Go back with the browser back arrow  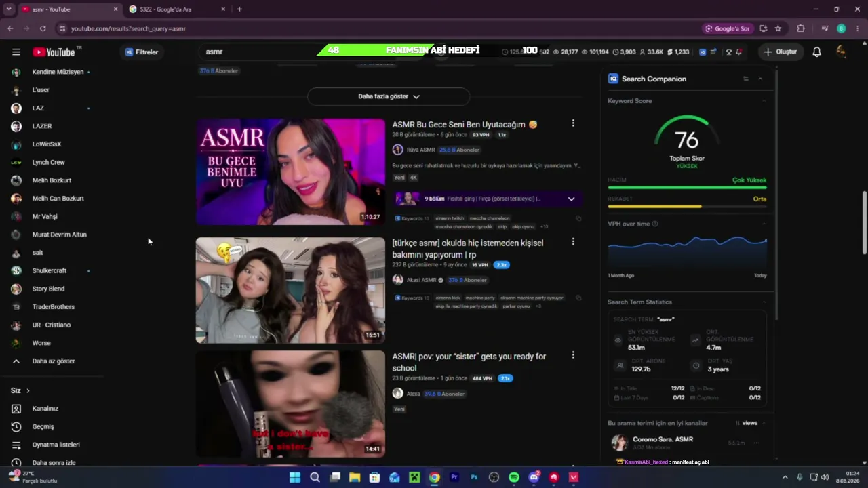[10, 28]
